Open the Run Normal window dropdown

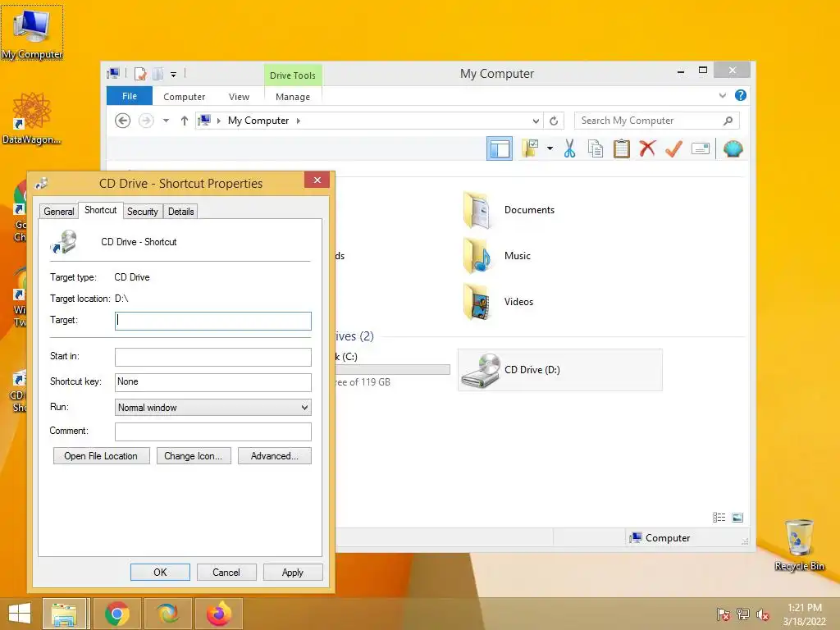coord(213,408)
